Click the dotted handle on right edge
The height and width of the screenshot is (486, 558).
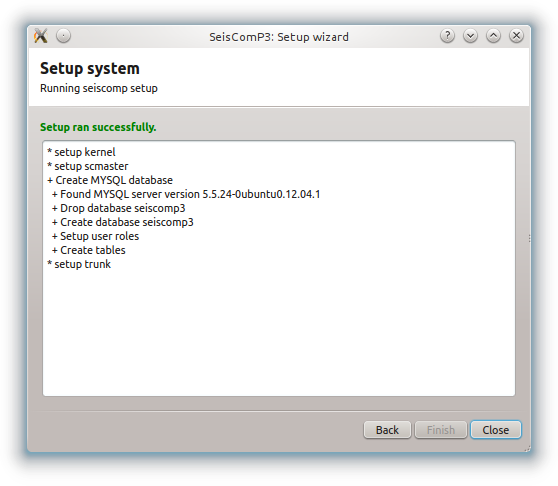tap(530, 238)
